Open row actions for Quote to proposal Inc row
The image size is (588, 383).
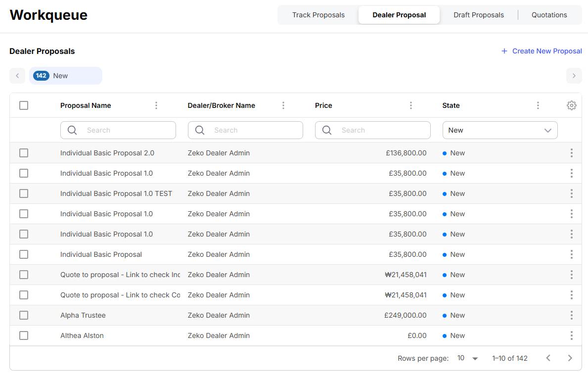(x=572, y=274)
